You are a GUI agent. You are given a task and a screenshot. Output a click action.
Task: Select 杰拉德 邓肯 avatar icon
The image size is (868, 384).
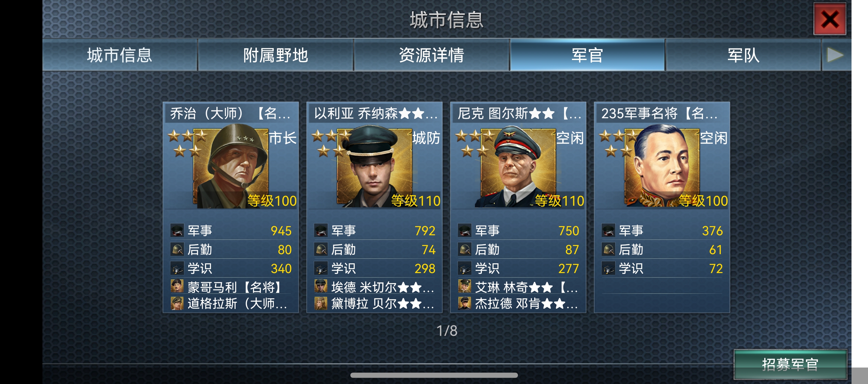point(465,303)
